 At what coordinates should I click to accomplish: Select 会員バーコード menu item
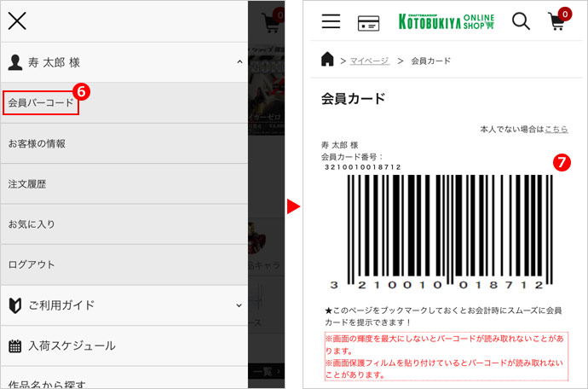41,103
